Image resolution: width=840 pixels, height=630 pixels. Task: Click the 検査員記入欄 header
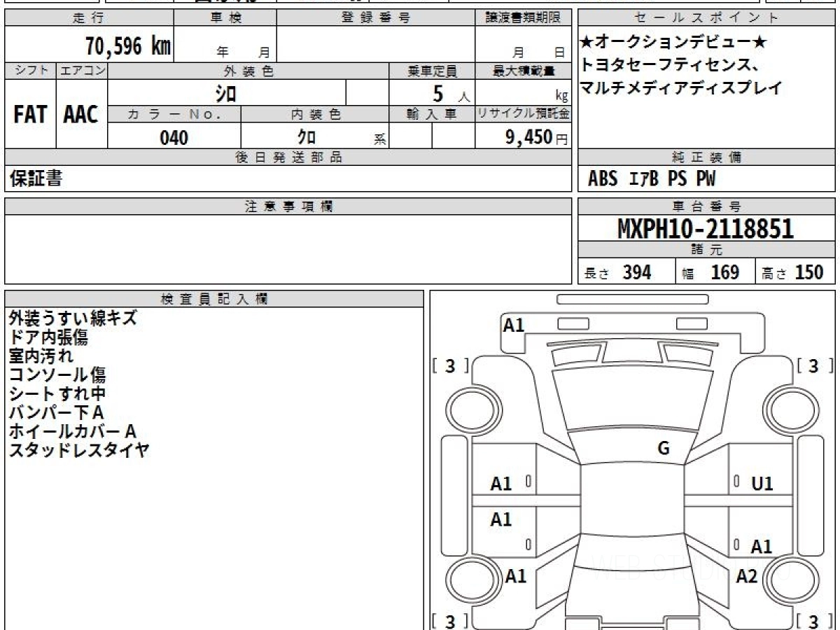click(214, 299)
